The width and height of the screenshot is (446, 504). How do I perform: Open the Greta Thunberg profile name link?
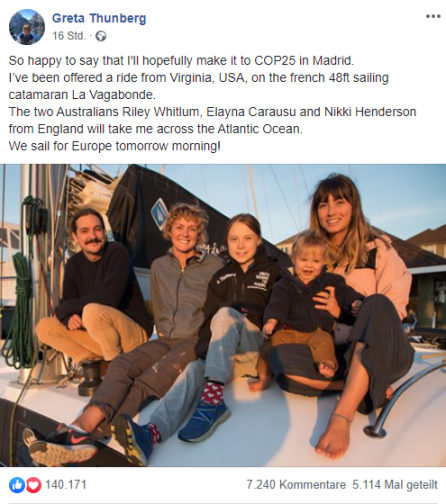(x=99, y=18)
